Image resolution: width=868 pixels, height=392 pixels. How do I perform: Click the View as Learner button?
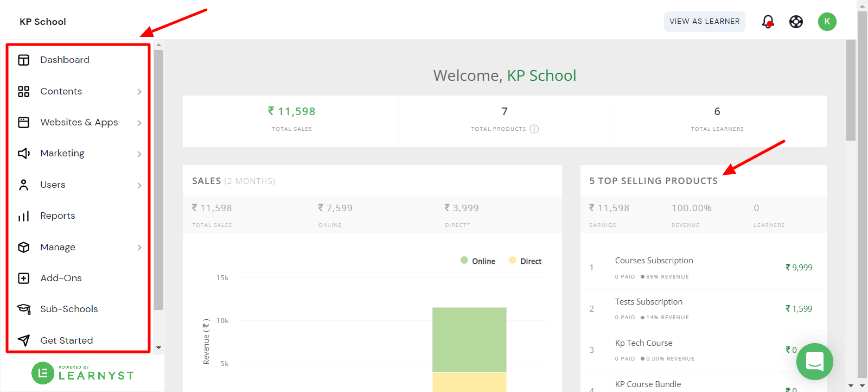(x=704, y=22)
